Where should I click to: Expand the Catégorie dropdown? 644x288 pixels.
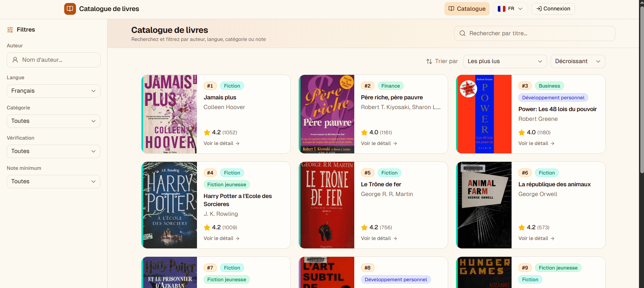(53, 121)
